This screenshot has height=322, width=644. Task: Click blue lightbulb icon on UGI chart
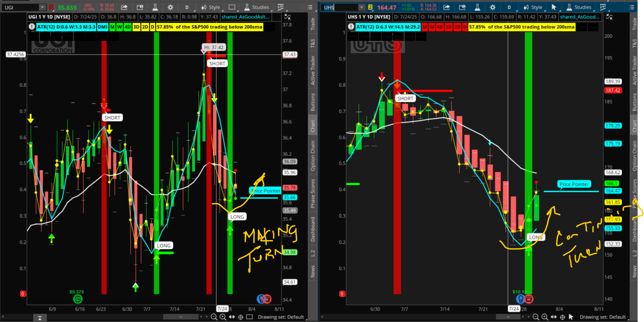[x=260, y=299]
